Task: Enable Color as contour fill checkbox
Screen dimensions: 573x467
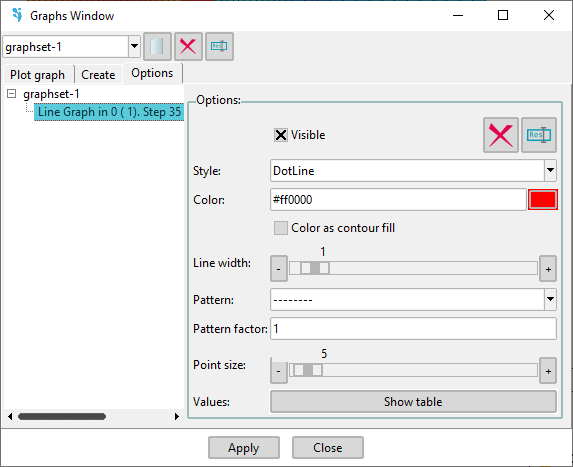Action: click(x=281, y=228)
